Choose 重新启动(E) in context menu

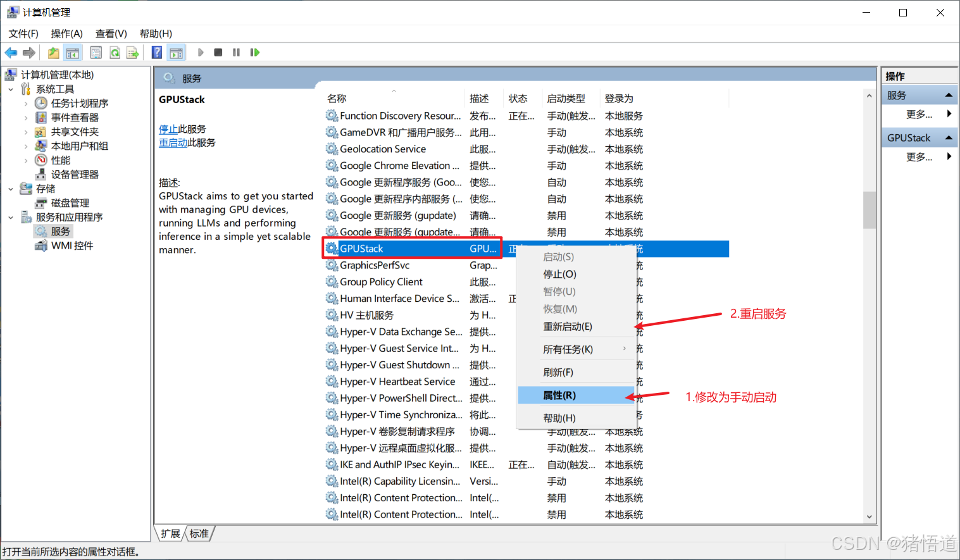click(577, 327)
